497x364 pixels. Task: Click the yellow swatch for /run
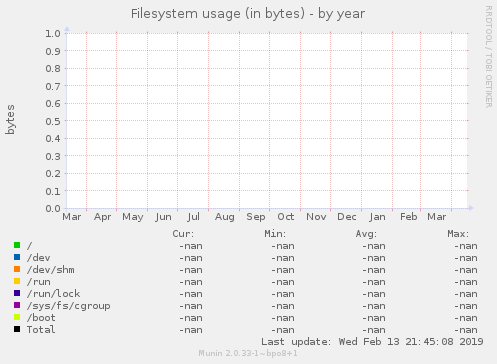click(x=17, y=281)
